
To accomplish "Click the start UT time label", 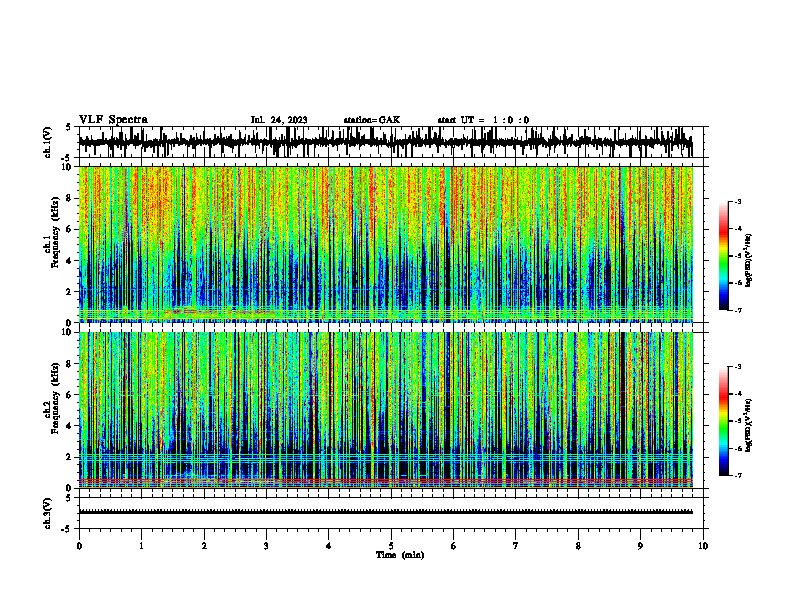I will [x=483, y=120].
